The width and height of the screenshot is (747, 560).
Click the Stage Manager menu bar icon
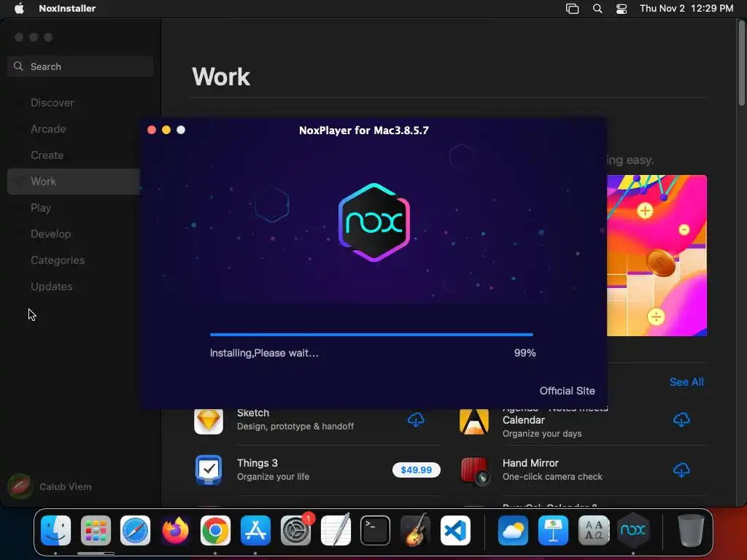pyautogui.click(x=572, y=9)
